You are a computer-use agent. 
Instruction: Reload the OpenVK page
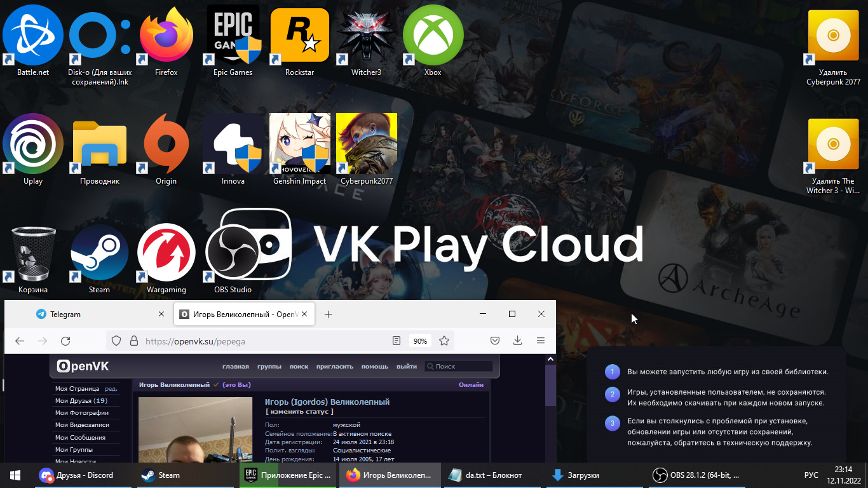pos(65,341)
